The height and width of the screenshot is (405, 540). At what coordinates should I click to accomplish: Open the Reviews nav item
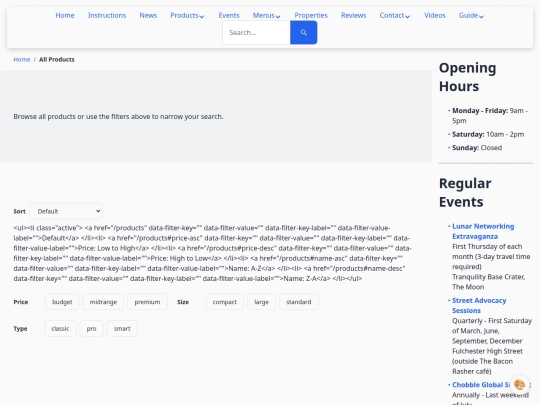(x=353, y=15)
